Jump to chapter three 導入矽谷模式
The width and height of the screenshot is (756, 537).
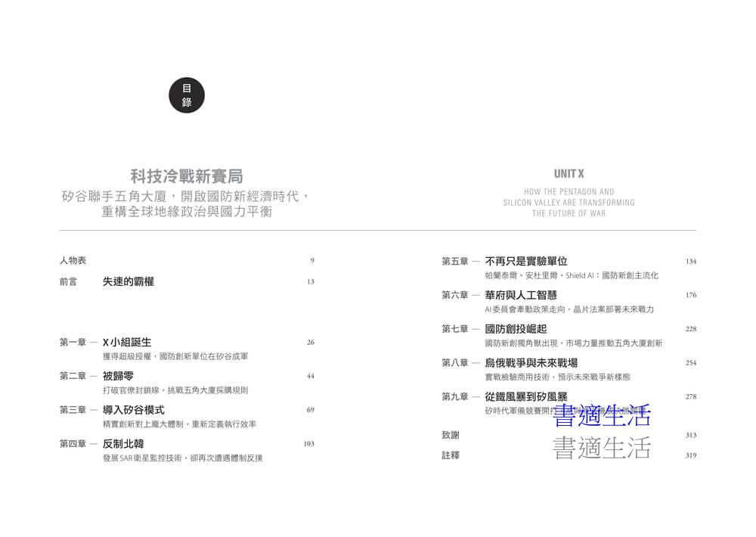[133, 410]
